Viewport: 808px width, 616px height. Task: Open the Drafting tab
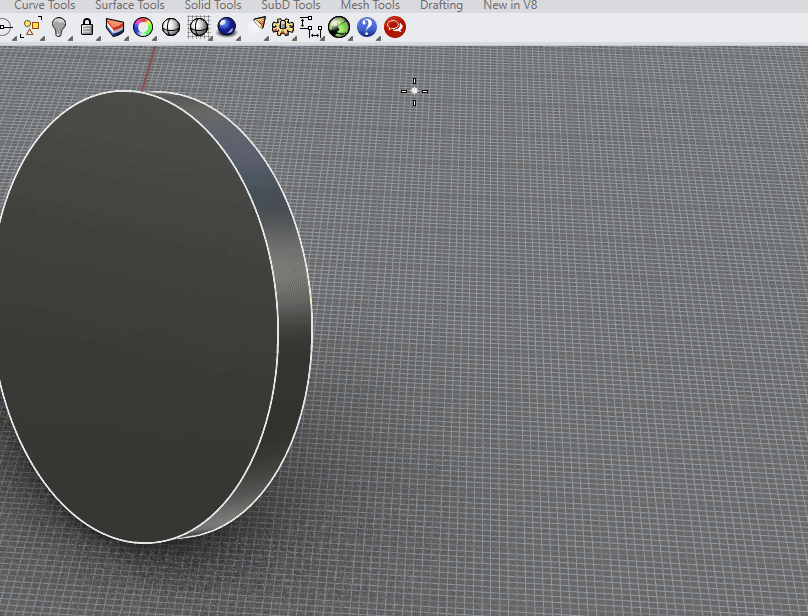[x=441, y=5]
